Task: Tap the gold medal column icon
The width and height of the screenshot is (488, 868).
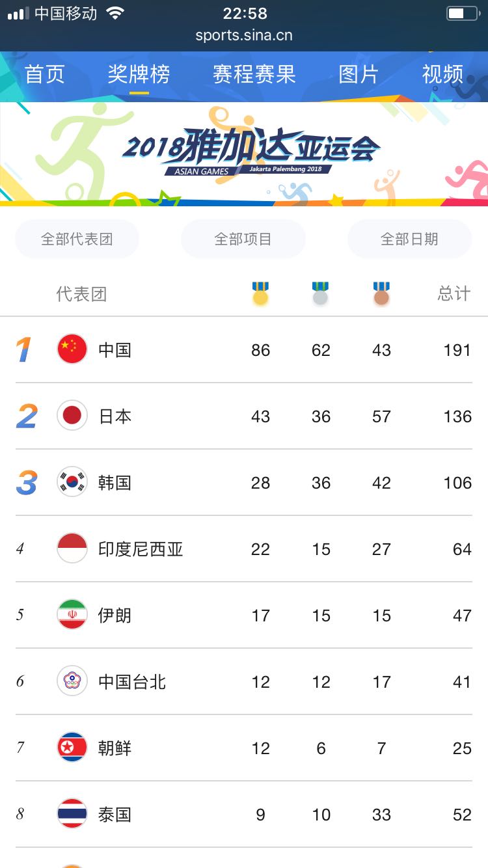Action: coord(260,293)
